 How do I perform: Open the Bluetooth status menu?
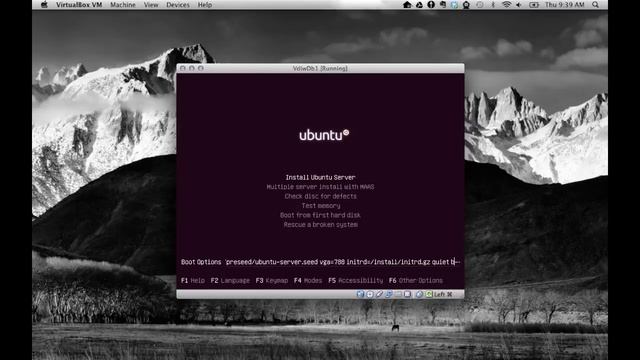(x=493, y=5)
